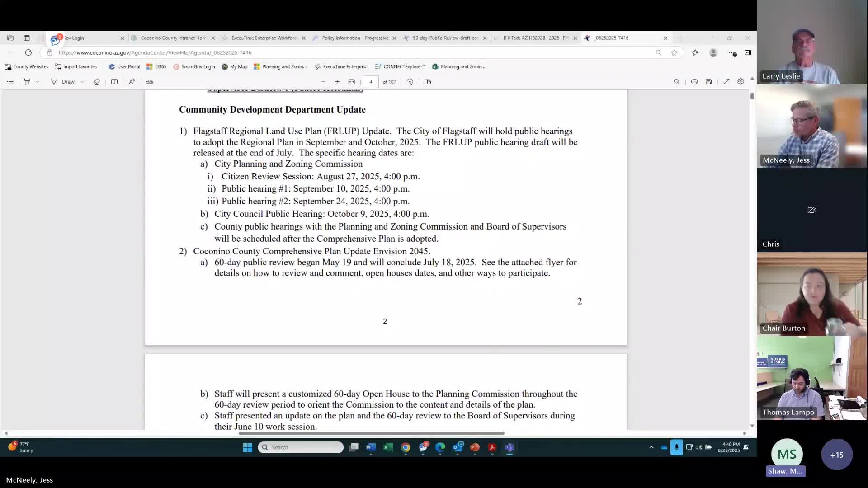Toggle fit to width view

(x=352, y=82)
